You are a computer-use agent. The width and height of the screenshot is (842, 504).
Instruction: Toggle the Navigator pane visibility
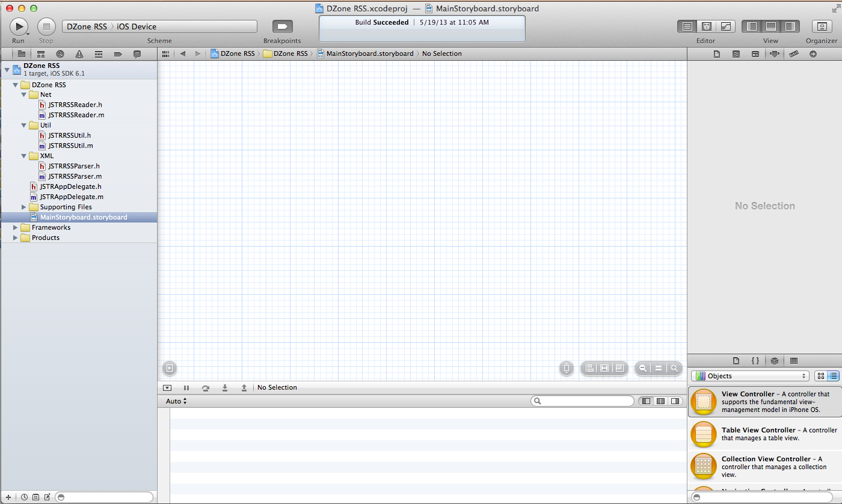pyautogui.click(x=751, y=26)
